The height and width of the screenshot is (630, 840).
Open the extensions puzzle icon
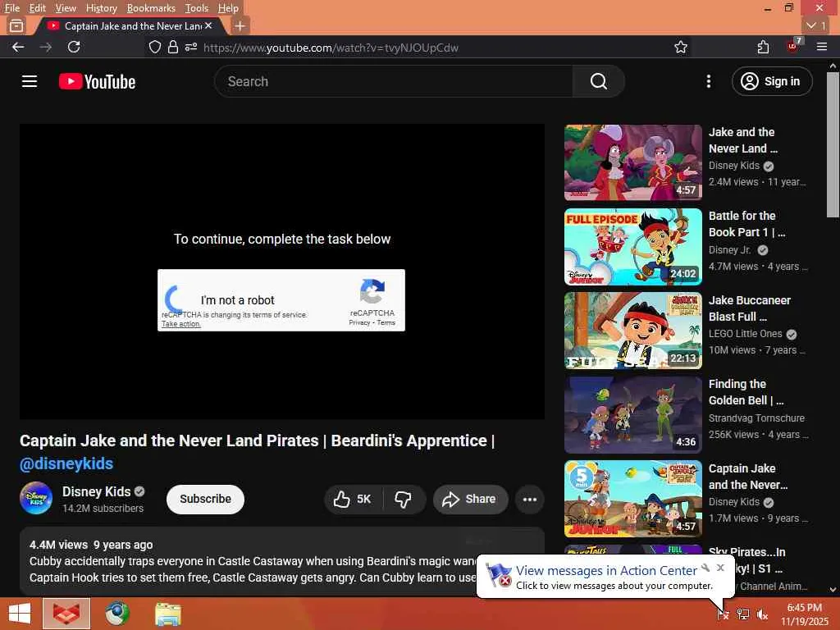[x=763, y=47]
